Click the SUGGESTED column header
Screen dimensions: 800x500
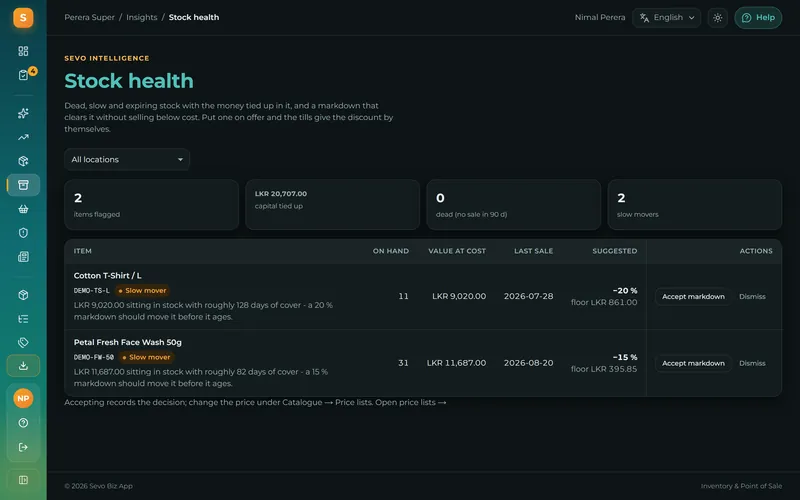click(614, 251)
